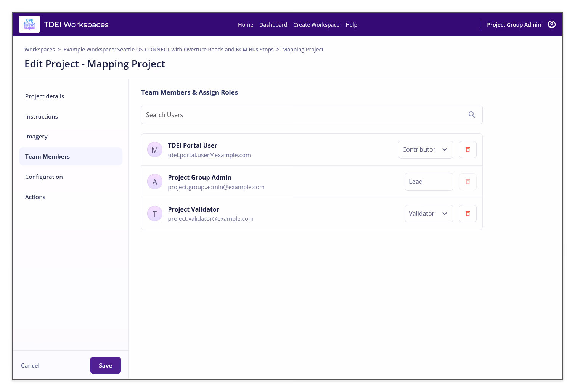The image size is (575, 392).
Task: Click Project Group Admin name in member list
Action: click(x=200, y=177)
